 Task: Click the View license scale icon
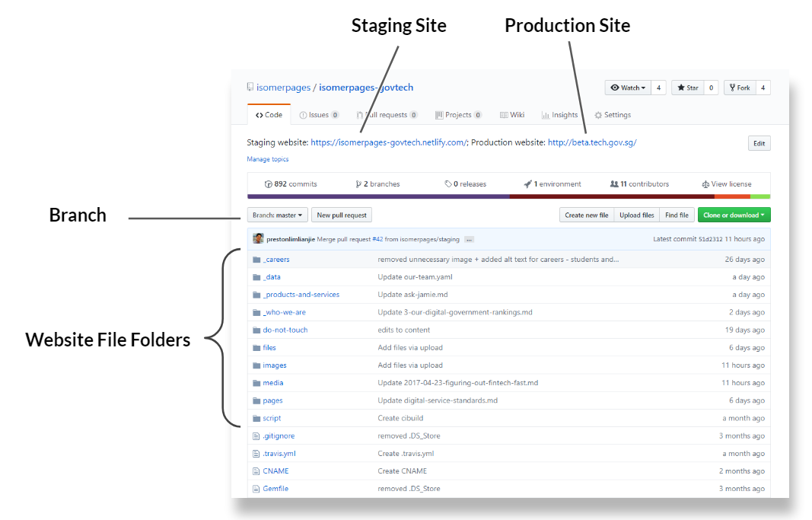click(x=705, y=184)
